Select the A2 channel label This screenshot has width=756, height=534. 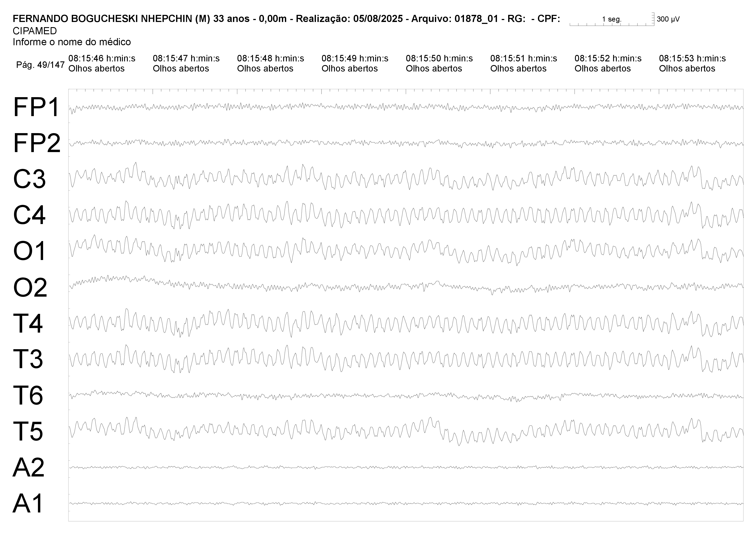pos(29,467)
